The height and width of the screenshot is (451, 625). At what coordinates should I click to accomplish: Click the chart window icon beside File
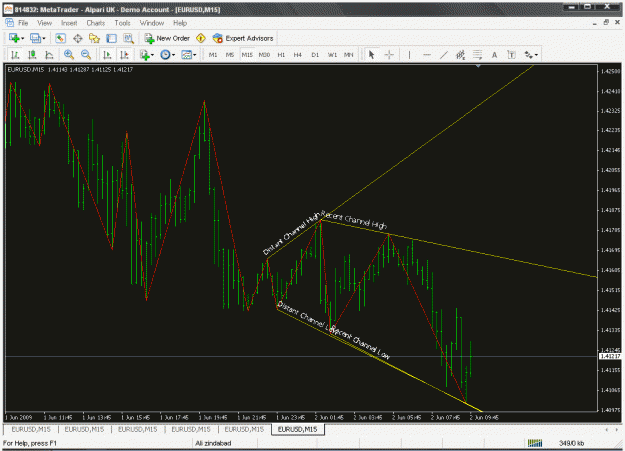coord(9,23)
